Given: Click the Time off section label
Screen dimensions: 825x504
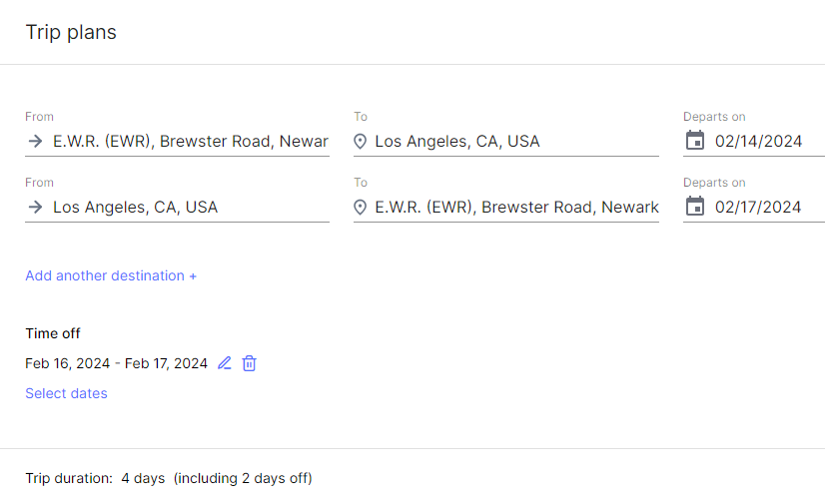Looking at the screenshot, I should [53, 333].
